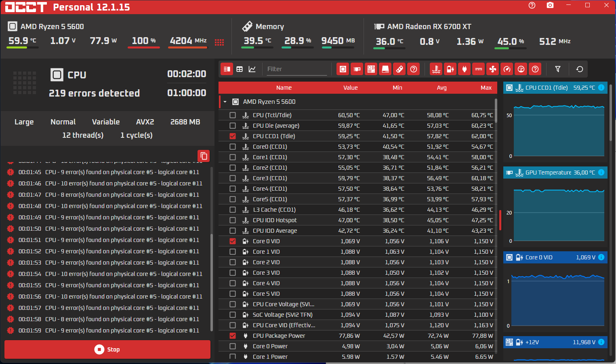Click the '219 errors detected' text
Viewport: 616px width, 364px height.
click(x=95, y=93)
